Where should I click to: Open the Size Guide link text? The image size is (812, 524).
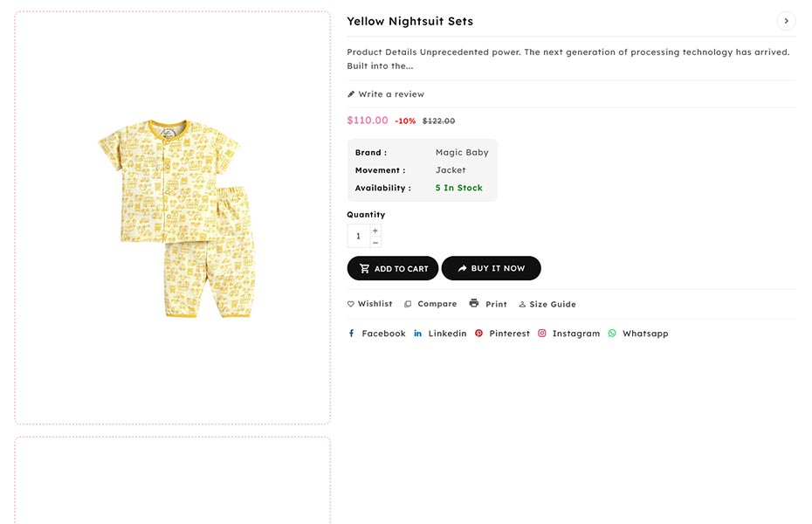[x=553, y=304]
